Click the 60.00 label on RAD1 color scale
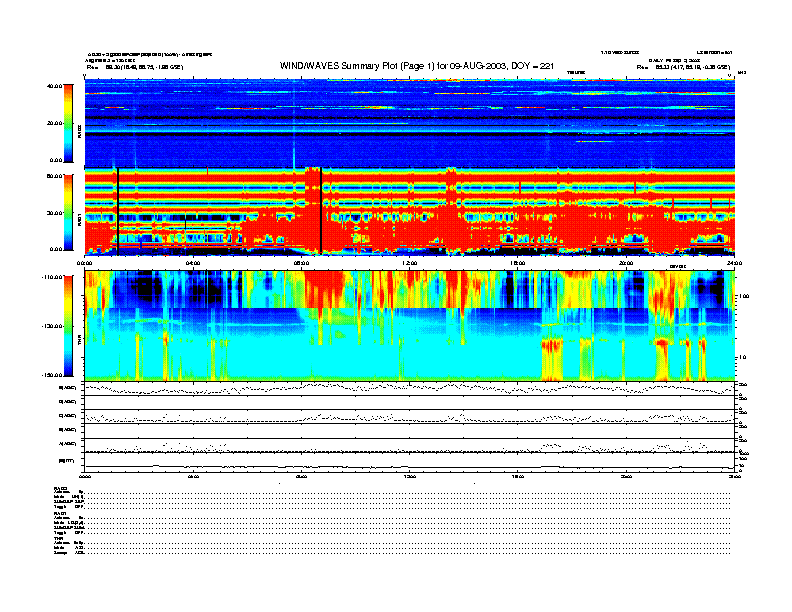This screenshot has height=612, width=792. 54,176
